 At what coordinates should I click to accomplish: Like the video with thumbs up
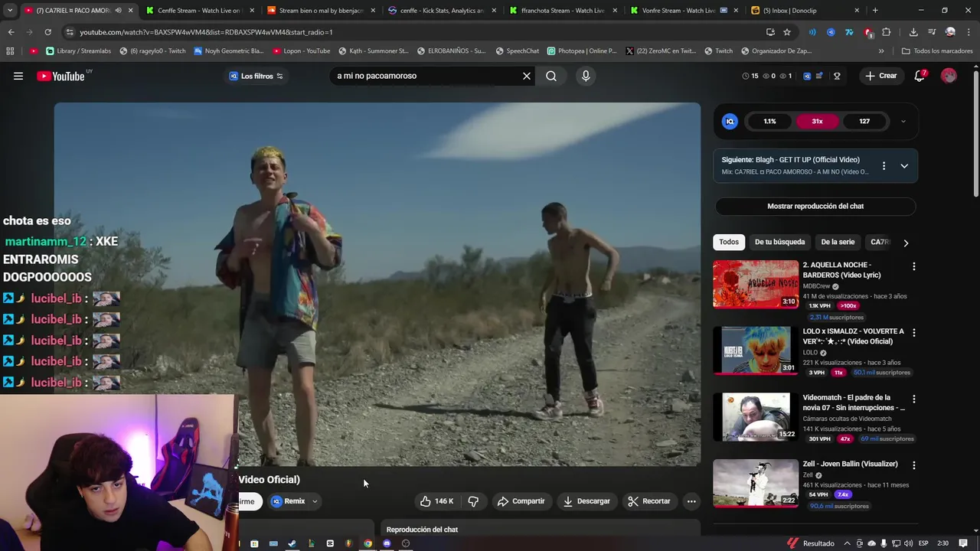pyautogui.click(x=436, y=501)
